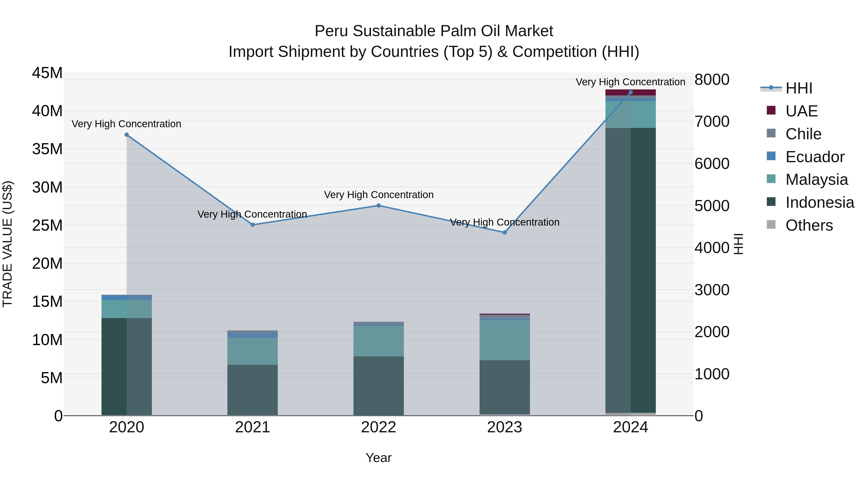
Task: Click the 1000 HHI axis label
Action: (x=712, y=374)
